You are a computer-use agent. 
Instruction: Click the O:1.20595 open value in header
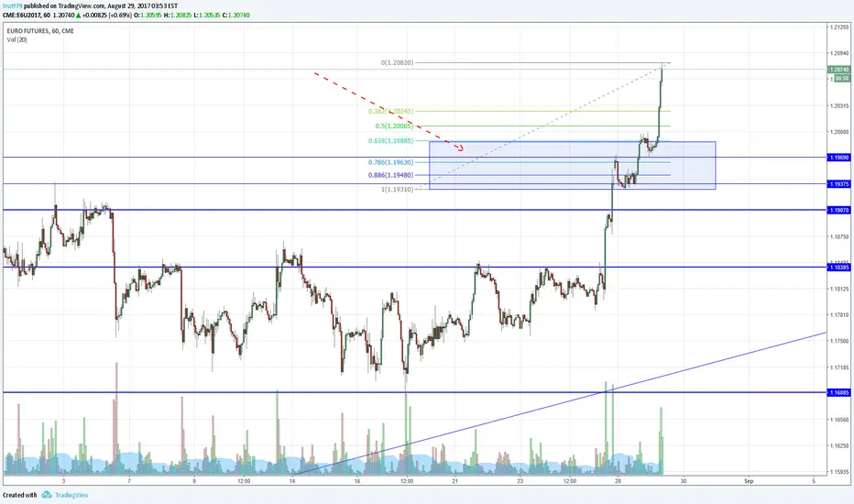click(x=148, y=16)
